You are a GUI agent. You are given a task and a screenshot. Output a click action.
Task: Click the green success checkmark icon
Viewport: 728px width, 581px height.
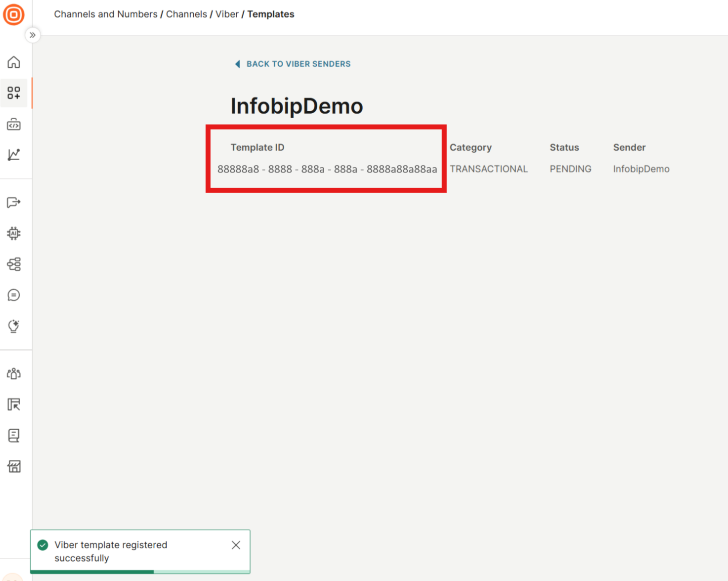coord(43,545)
